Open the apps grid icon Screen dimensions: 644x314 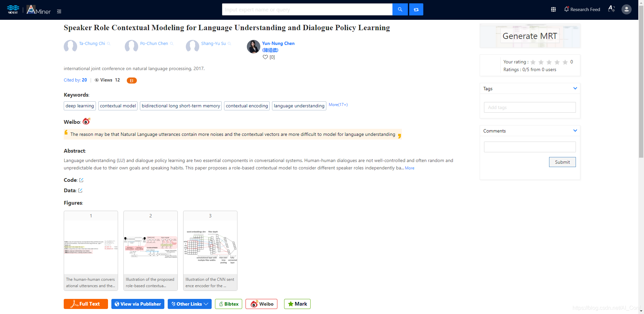coord(553,9)
